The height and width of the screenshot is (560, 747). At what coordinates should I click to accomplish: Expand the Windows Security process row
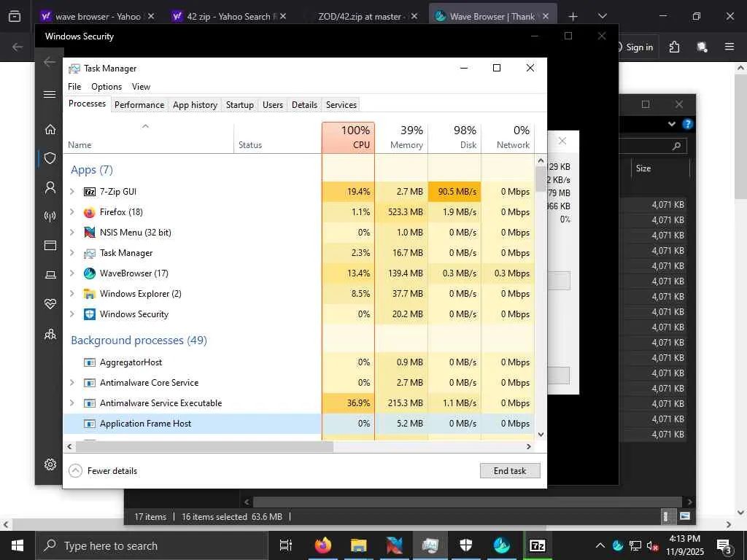[72, 314]
